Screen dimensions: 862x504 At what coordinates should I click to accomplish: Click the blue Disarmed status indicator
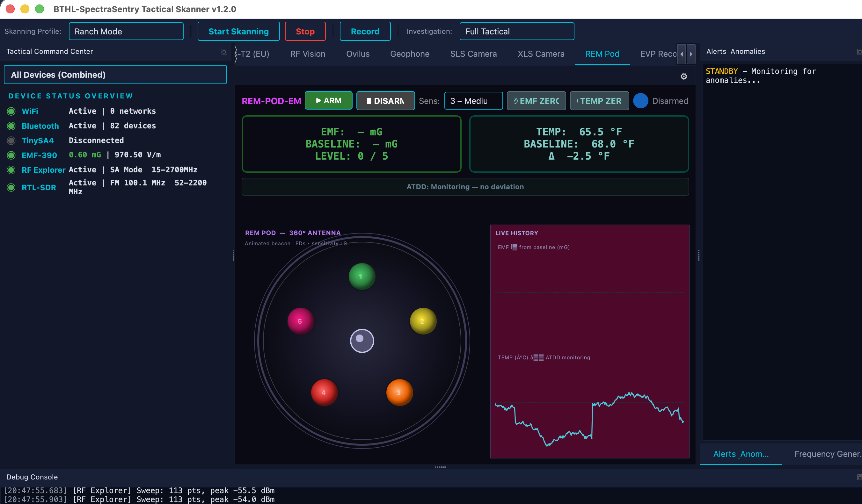point(640,101)
